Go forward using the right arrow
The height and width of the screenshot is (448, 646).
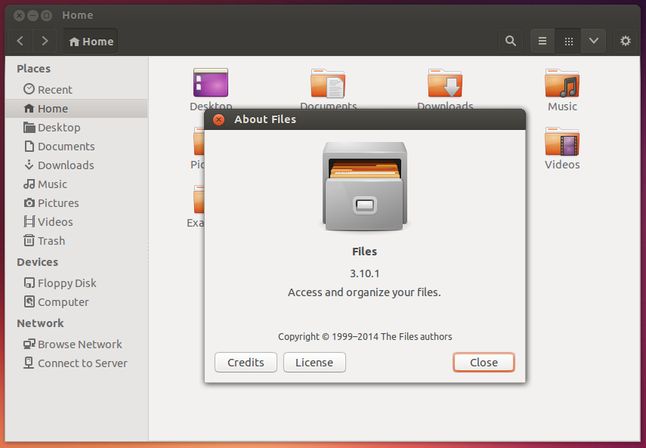[44, 41]
